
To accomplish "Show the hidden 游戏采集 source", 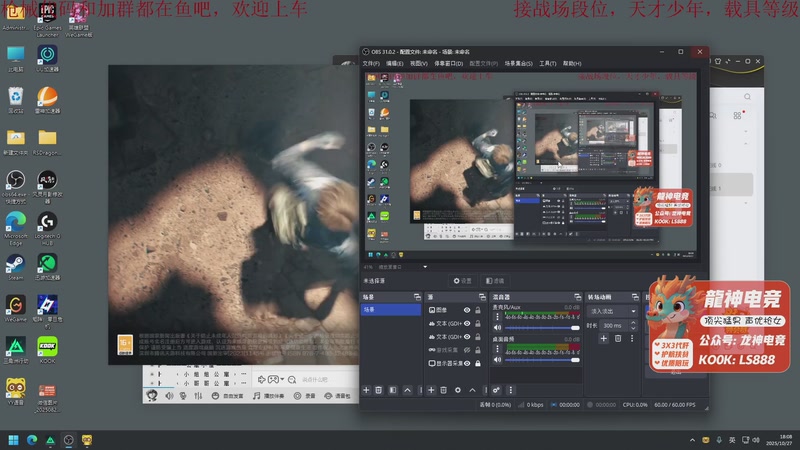I will (x=467, y=350).
